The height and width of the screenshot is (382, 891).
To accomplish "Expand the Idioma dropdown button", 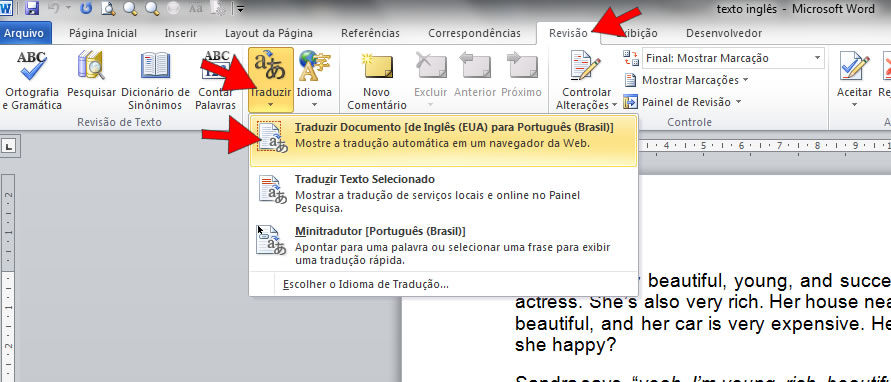I will [314, 105].
